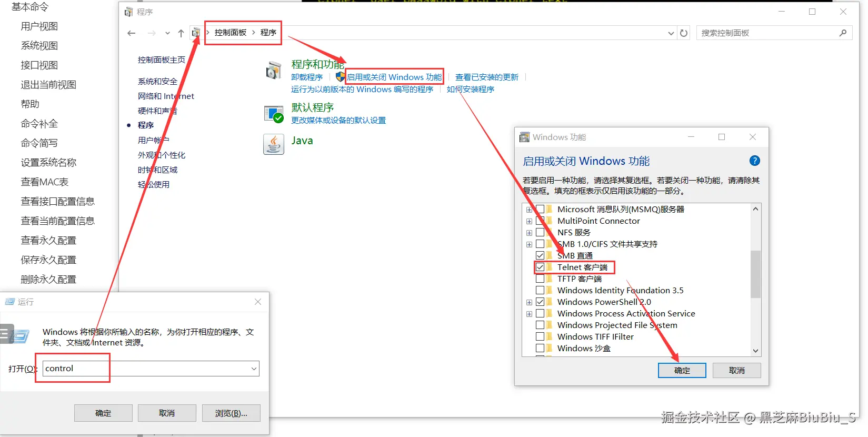The width and height of the screenshot is (868, 437).
Task: Open the Java control panel link
Action: click(302, 141)
